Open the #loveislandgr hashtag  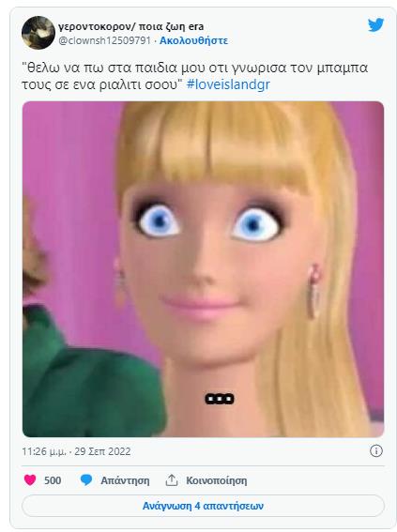(x=228, y=84)
